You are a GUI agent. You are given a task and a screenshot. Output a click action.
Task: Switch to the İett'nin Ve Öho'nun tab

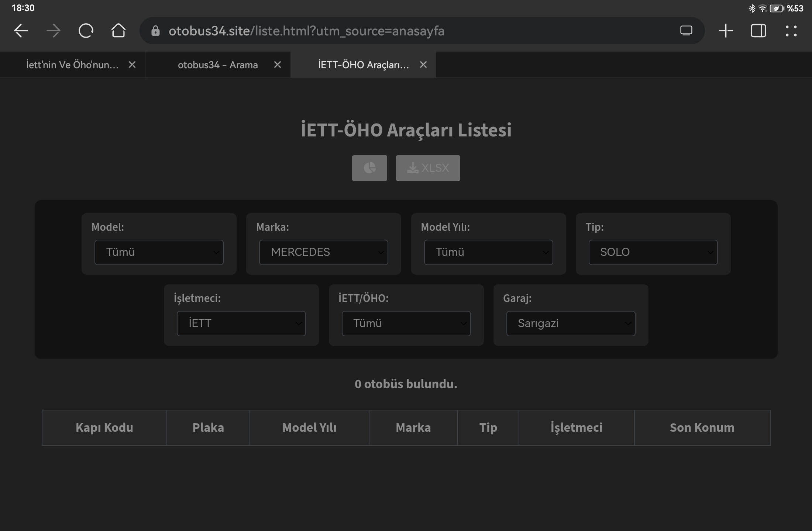click(72, 65)
